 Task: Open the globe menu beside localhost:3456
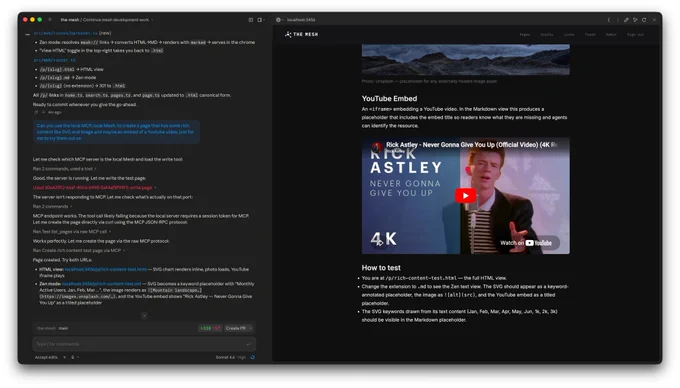click(x=279, y=20)
